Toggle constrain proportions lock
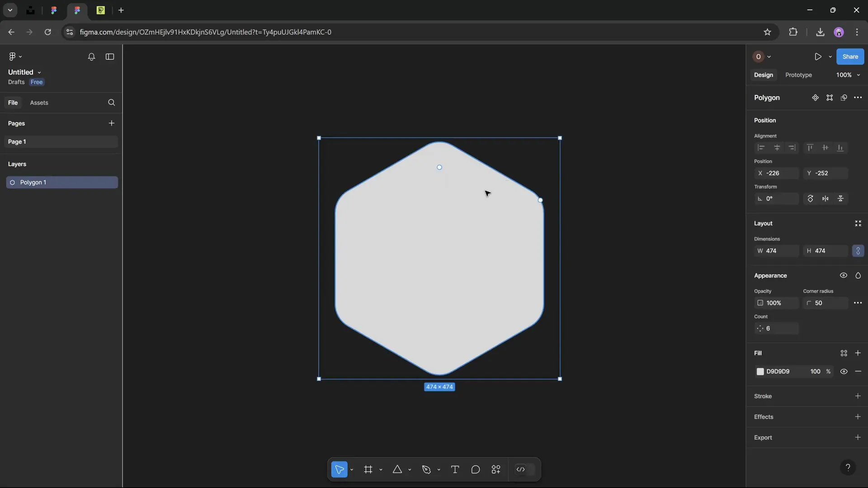 858,251
